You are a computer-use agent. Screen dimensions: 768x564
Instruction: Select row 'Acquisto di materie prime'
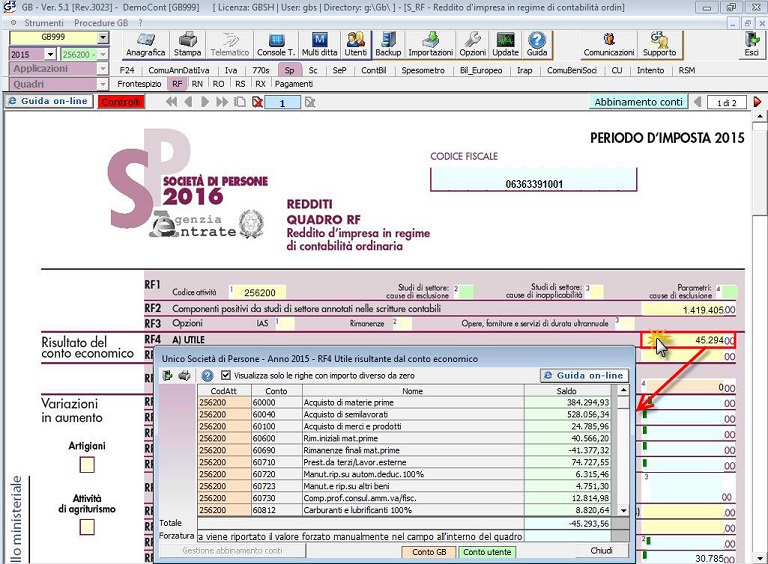tap(405, 402)
